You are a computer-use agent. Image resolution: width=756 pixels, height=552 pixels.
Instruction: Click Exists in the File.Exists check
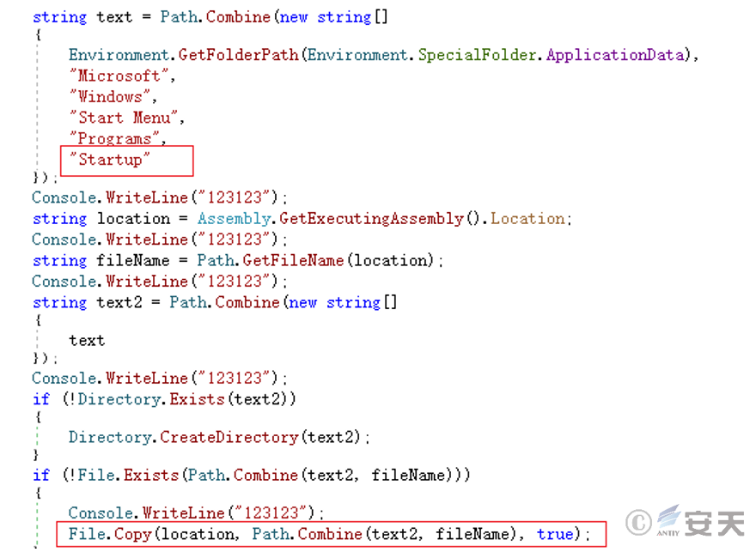151,476
